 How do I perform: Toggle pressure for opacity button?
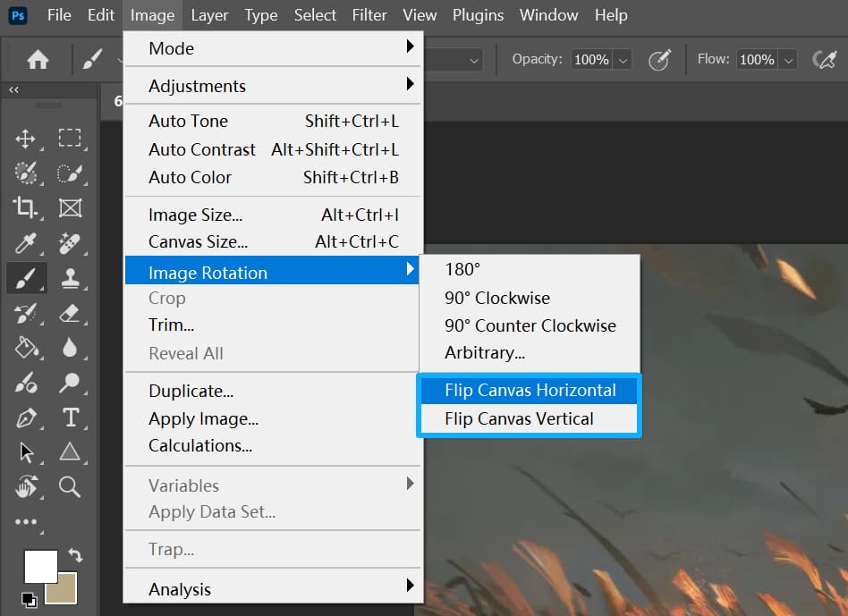click(659, 60)
